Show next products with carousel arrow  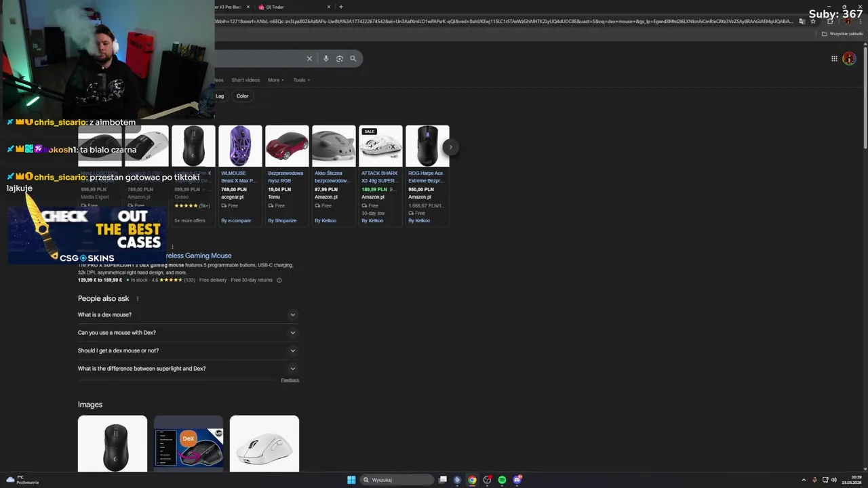pyautogui.click(x=451, y=146)
